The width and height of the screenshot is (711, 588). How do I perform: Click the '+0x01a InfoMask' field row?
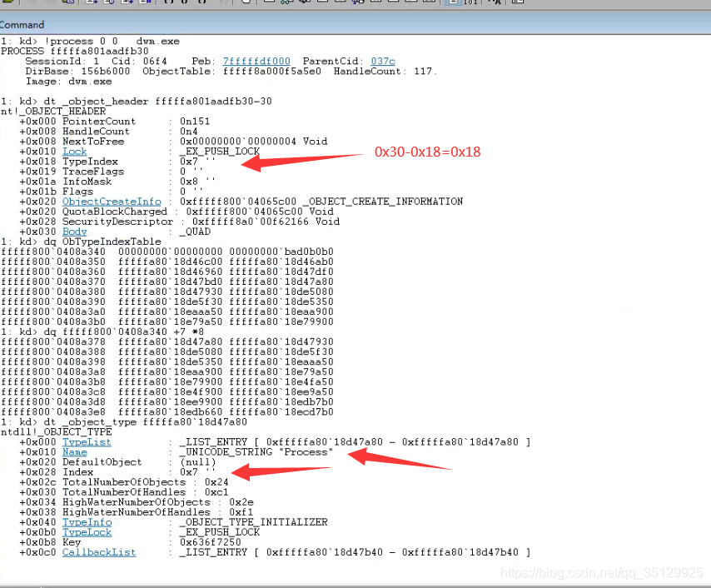(117, 182)
